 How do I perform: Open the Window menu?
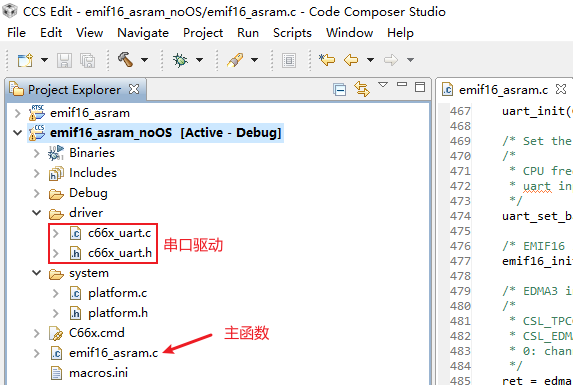(x=349, y=33)
